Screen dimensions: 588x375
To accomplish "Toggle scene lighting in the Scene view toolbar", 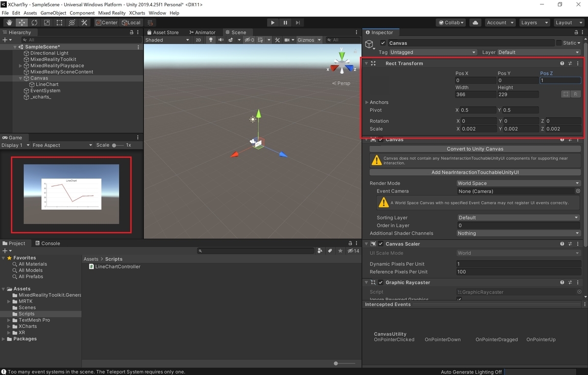I will (210, 40).
